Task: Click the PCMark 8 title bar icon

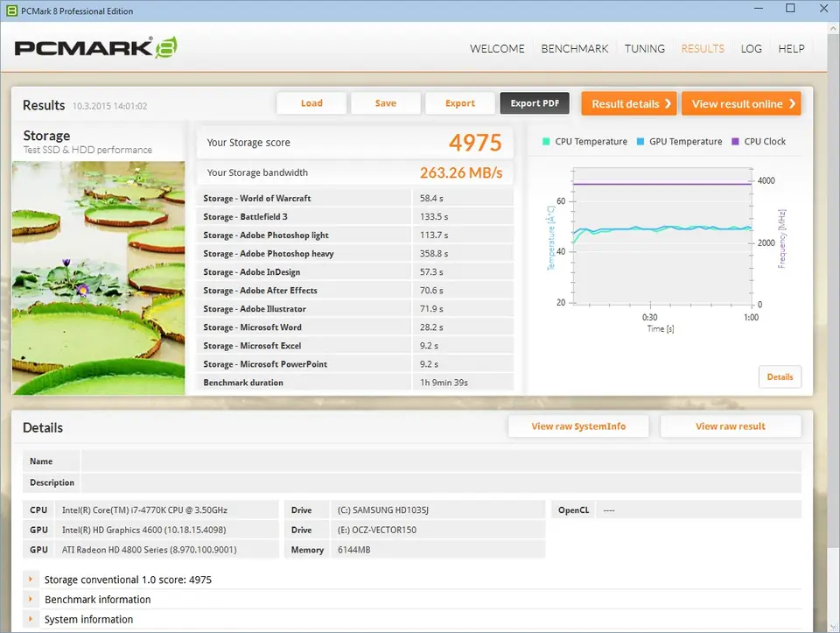Action: (x=9, y=11)
